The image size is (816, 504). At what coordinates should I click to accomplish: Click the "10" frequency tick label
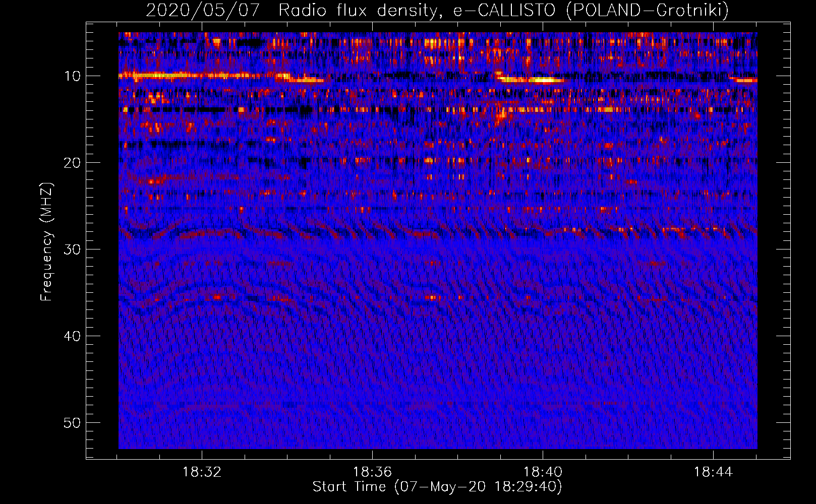click(x=73, y=76)
